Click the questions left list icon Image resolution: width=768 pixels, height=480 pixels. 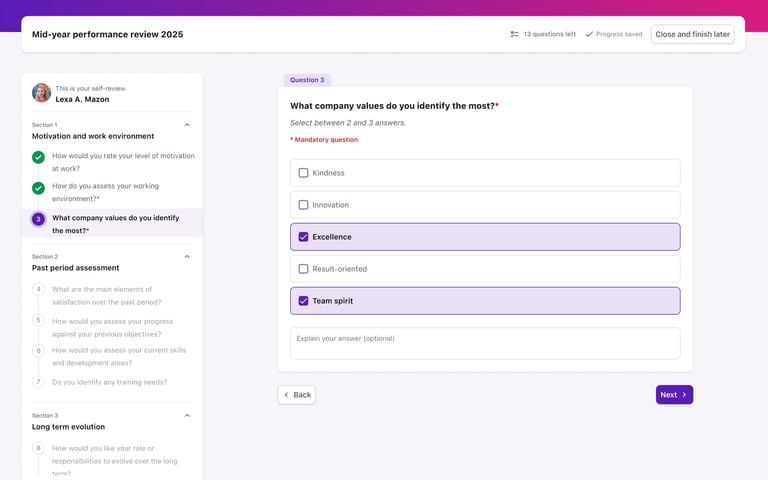[514, 34]
